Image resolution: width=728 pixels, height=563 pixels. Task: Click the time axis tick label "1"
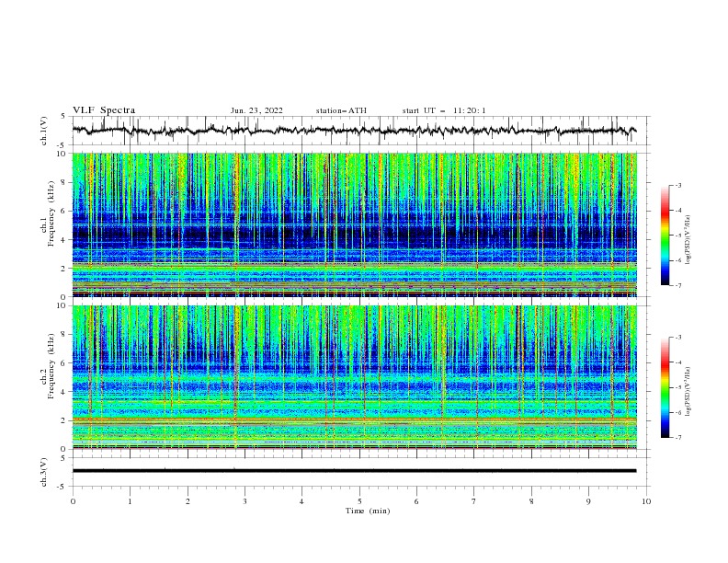coord(130,501)
